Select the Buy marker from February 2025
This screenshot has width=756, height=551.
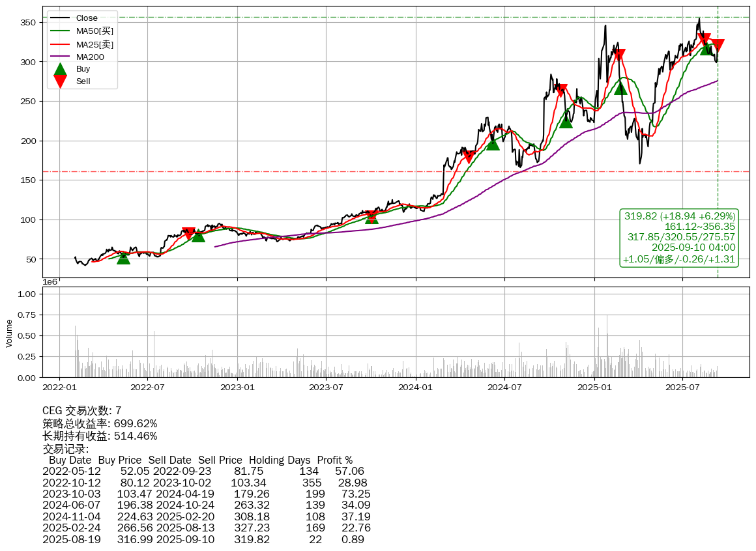[620, 88]
